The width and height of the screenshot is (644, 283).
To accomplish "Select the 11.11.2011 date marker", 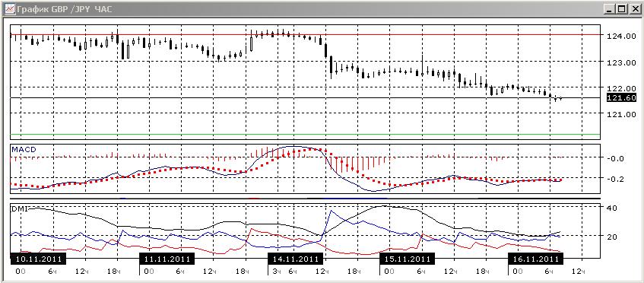I will click(167, 259).
